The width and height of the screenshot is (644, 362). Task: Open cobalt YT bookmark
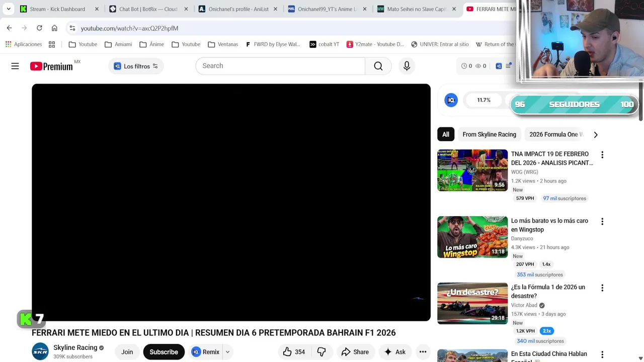point(324,44)
